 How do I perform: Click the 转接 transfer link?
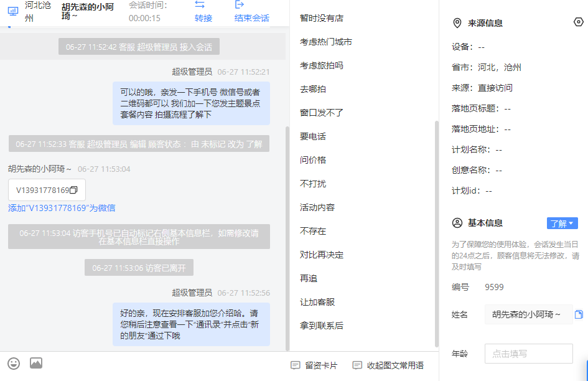point(203,18)
